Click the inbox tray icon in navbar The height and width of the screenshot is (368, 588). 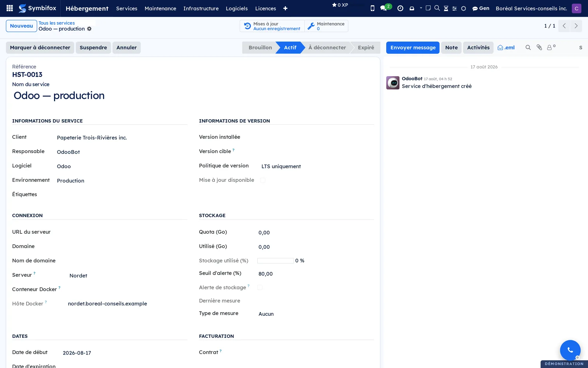point(412,8)
